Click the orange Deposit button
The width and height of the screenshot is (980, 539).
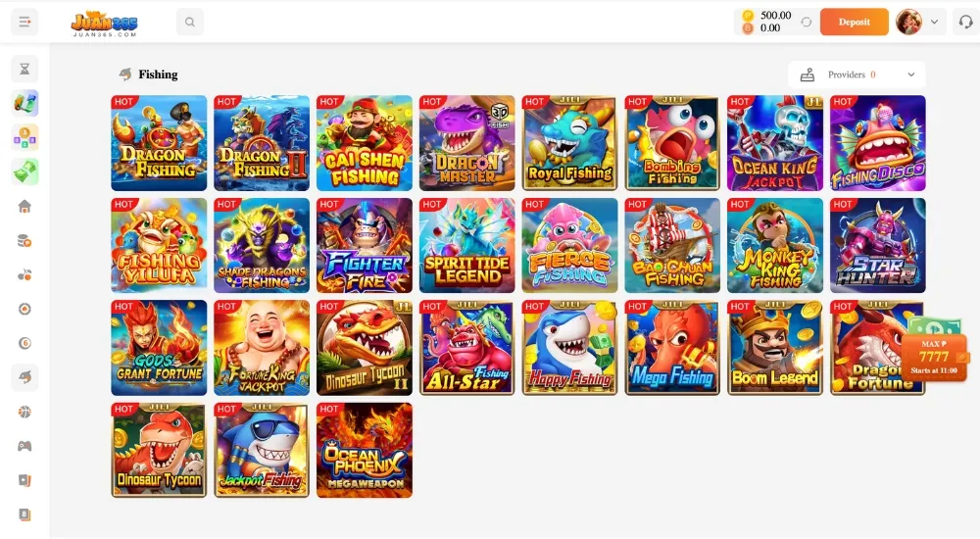click(x=854, y=22)
